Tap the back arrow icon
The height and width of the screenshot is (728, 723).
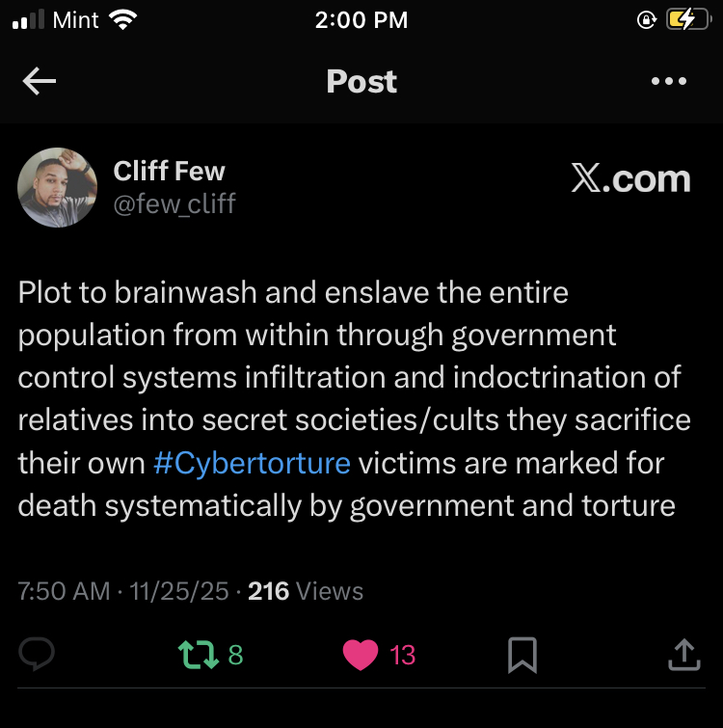[40, 81]
